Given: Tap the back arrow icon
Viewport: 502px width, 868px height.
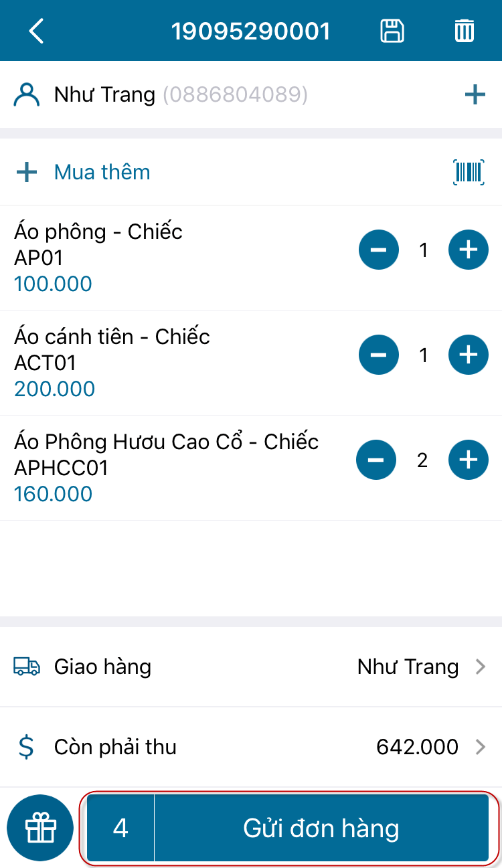Looking at the screenshot, I should [x=36, y=31].
